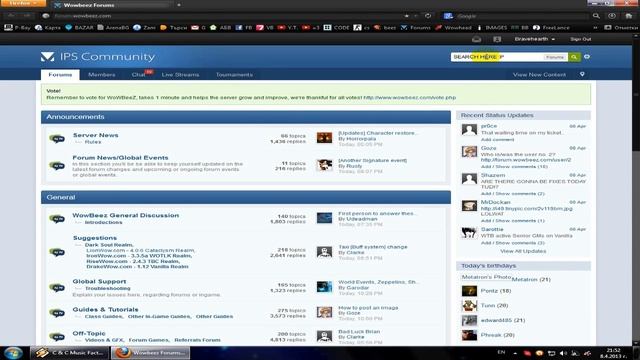640x360 pixels.
Task: Open the FB bookmark
Action: (x=244, y=27)
